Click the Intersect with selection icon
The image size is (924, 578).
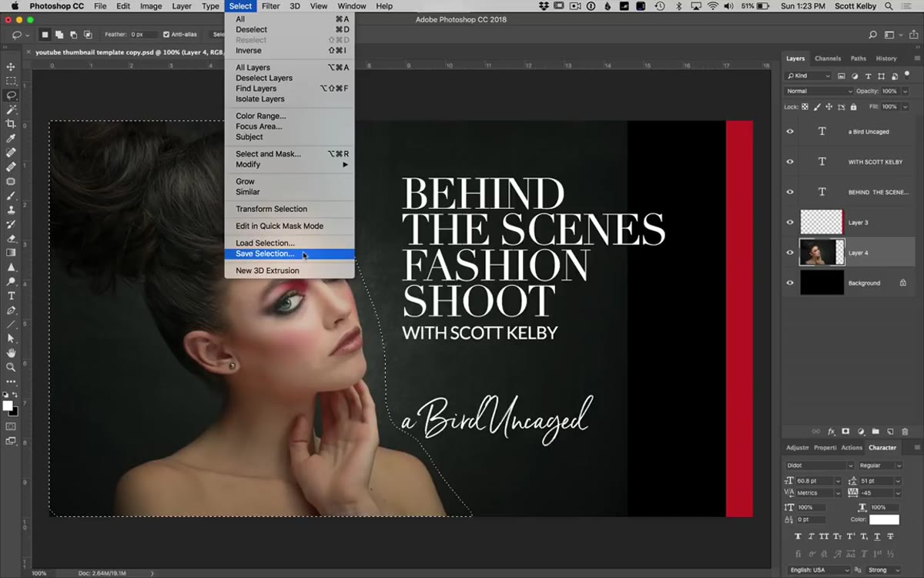coord(87,35)
